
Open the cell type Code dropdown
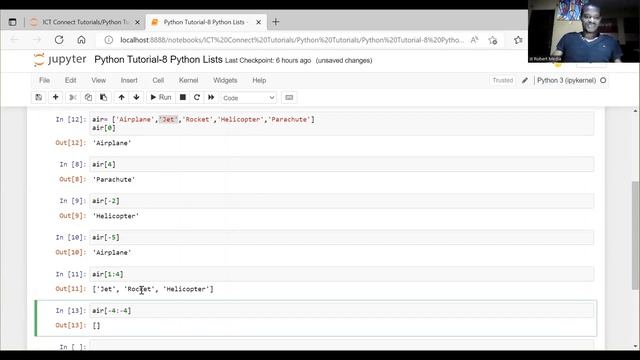(x=249, y=98)
